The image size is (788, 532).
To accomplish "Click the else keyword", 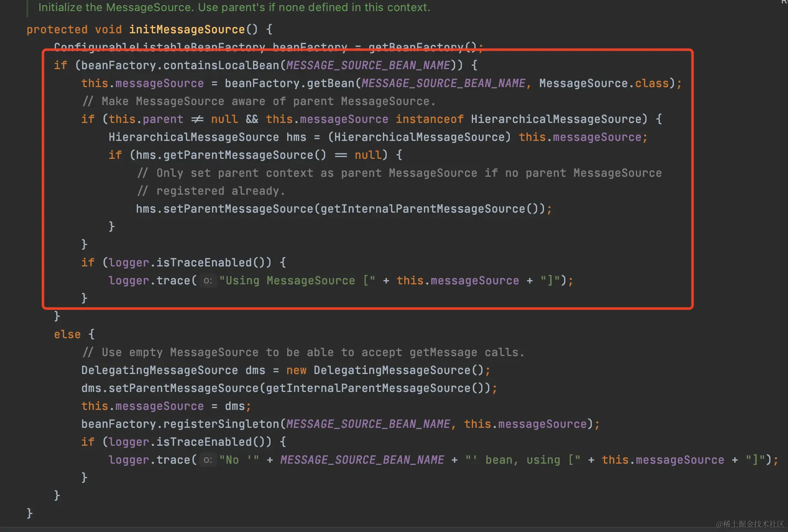I will (x=67, y=334).
